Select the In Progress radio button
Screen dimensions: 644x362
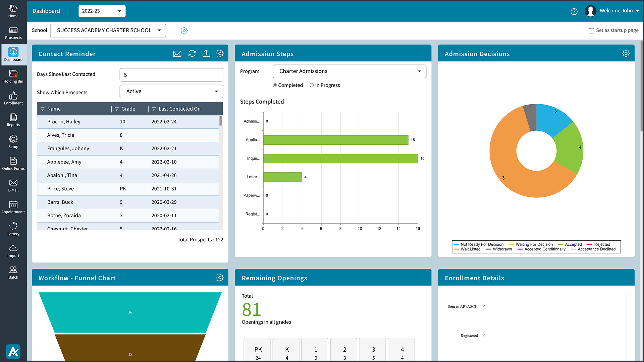[x=312, y=85]
